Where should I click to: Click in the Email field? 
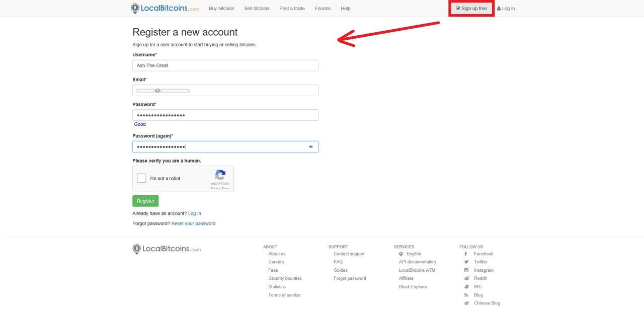[225, 90]
